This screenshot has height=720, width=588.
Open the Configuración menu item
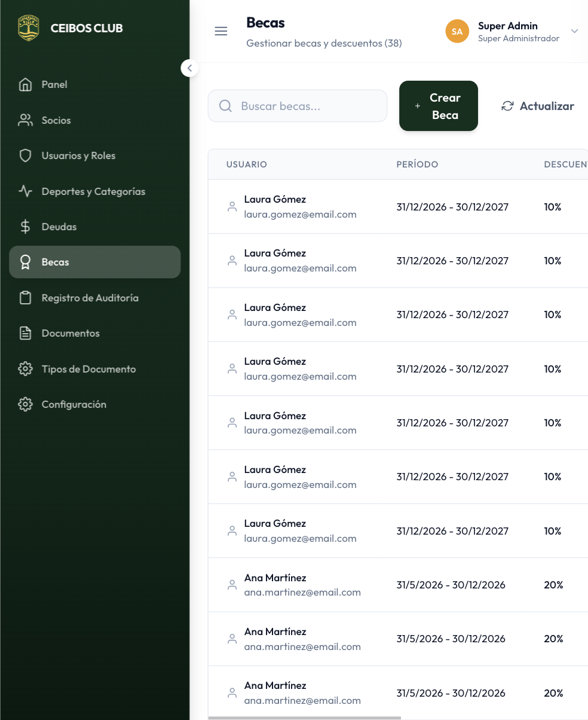73,404
